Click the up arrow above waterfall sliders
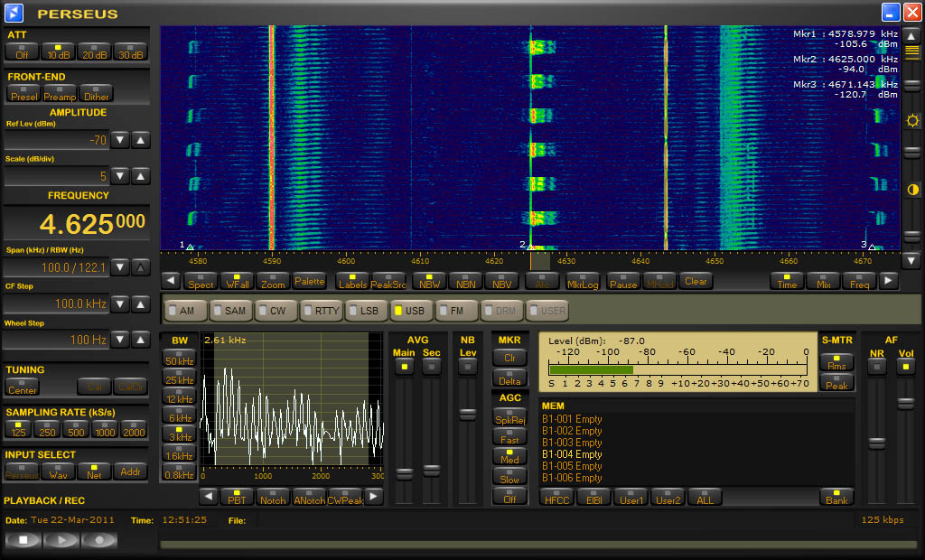Viewport: 925px width, 560px height. click(x=911, y=36)
